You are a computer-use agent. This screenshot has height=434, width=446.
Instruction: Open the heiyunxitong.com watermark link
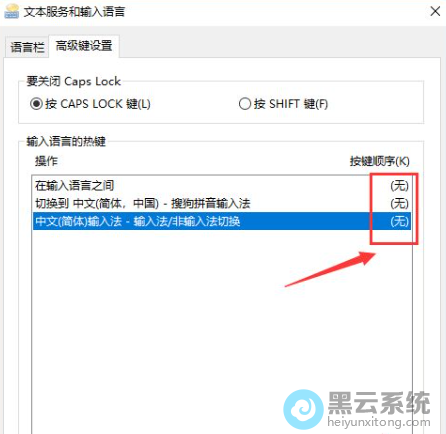point(379,422)
